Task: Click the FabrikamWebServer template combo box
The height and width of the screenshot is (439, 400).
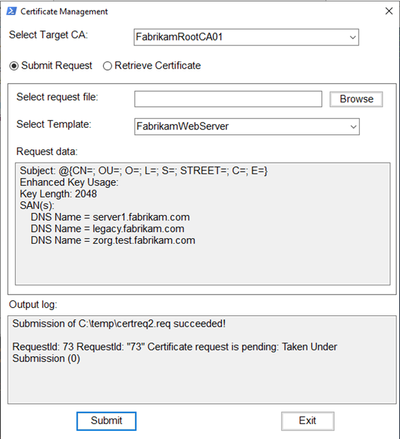Action: point(247,126)
